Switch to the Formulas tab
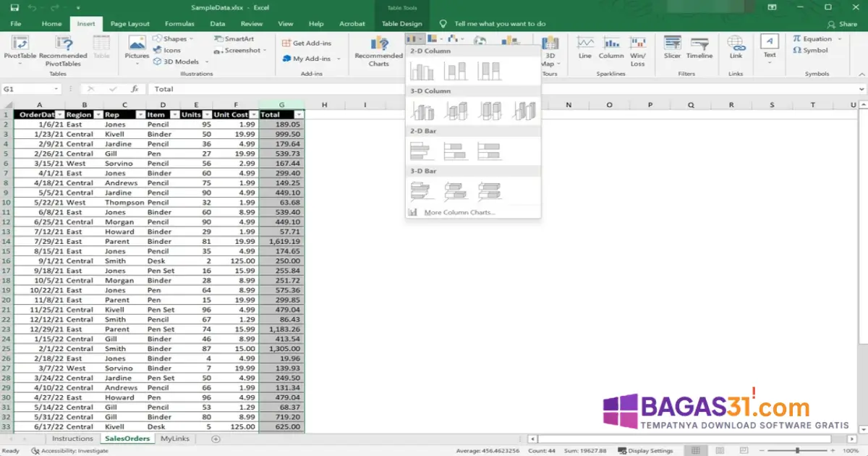The height and width of the screenshot is (456, 868). click(179, 24)
